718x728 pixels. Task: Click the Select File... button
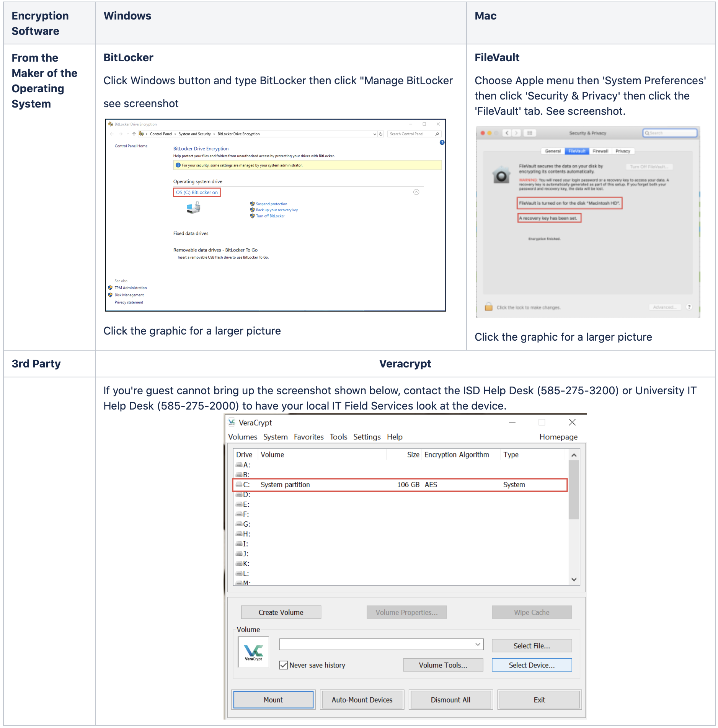[532, 646]
